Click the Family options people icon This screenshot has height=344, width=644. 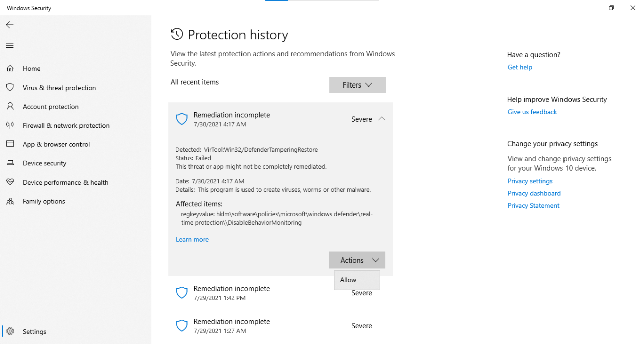point(10,201)
